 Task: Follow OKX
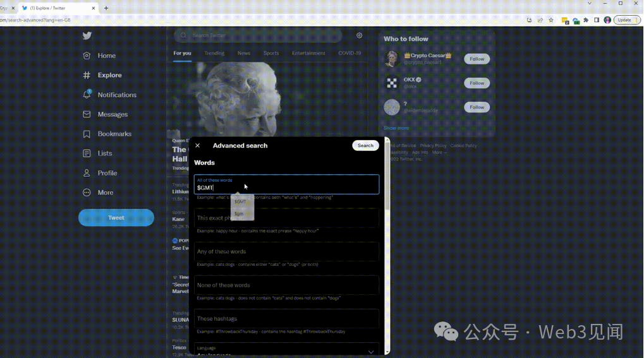[x=477, y=83]
